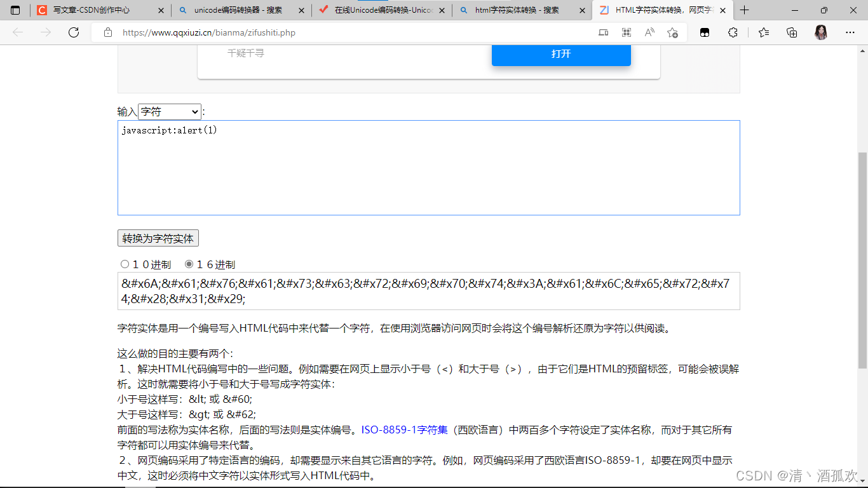Open the browser Settings and more menu
This screenshot has width=868, height=488.
tap(850, 32)
